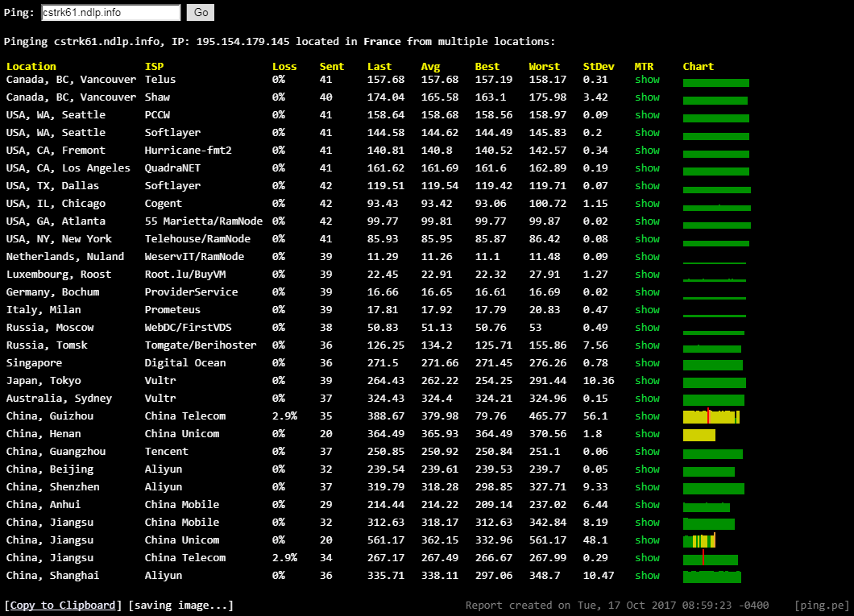Image resolution: width=854 pixels, height=616 pixels.
Task: Show MTR for China Guizhou Telecom
Action: pyautogui.click(x=647, y=416)
